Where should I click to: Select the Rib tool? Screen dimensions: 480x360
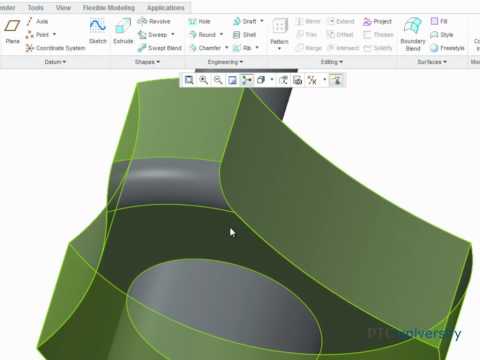[x=242, y=48]
